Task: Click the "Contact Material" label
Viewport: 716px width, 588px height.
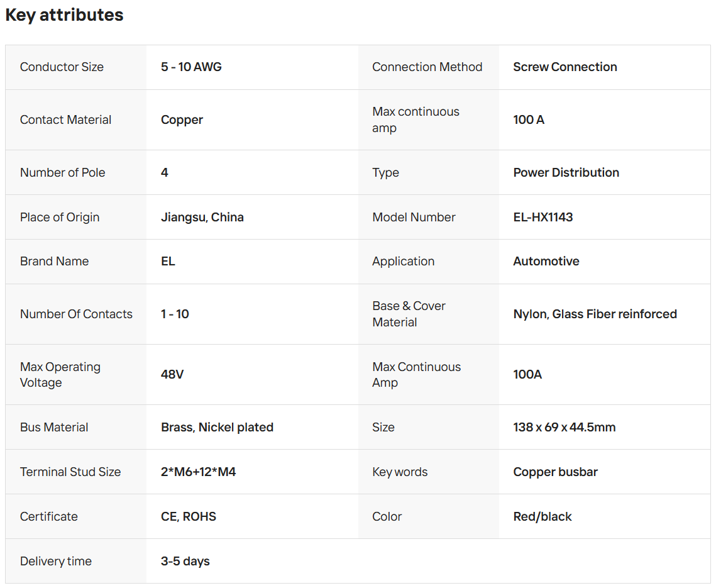Action: click(65, 119)
